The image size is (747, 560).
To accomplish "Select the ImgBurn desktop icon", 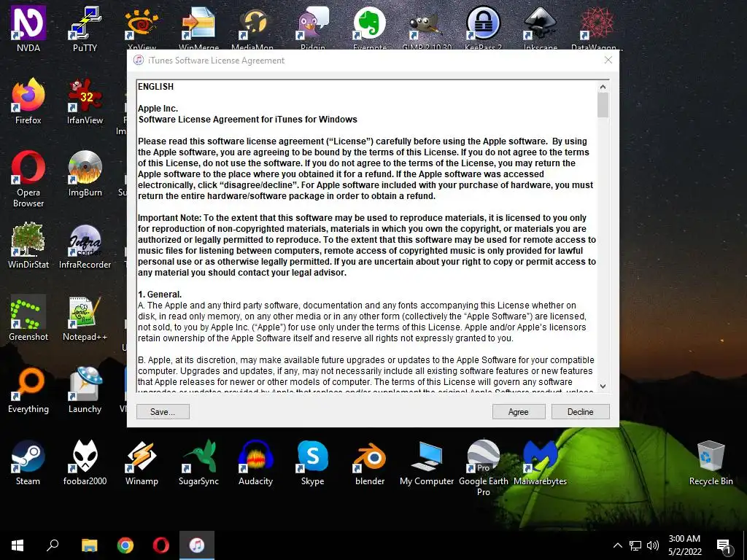I will point(85,174).
